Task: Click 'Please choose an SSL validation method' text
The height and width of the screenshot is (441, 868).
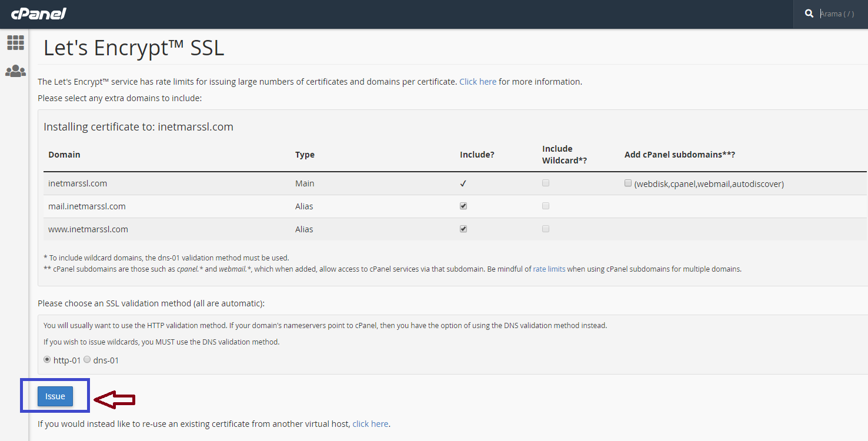Action: pyautogui.click(x=151, y=303)
